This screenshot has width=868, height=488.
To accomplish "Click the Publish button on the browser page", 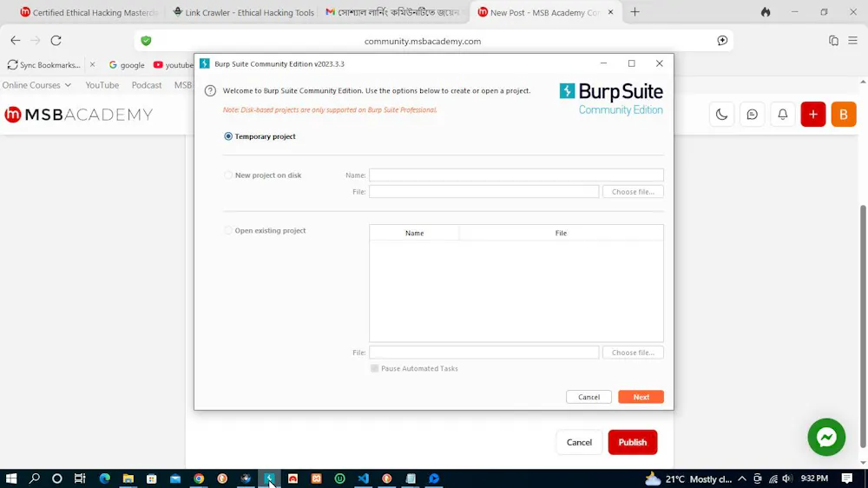I will coord(632,442).
